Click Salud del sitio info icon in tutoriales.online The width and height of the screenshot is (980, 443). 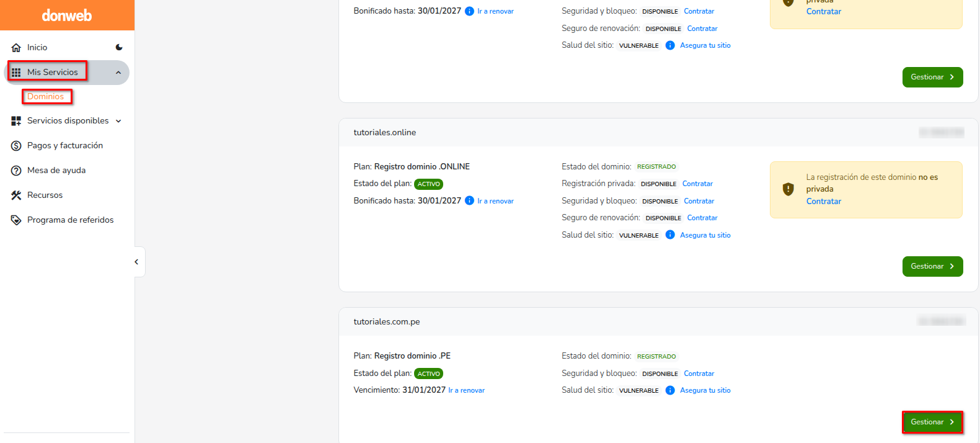pyautogui.click(x=670, y=235)
